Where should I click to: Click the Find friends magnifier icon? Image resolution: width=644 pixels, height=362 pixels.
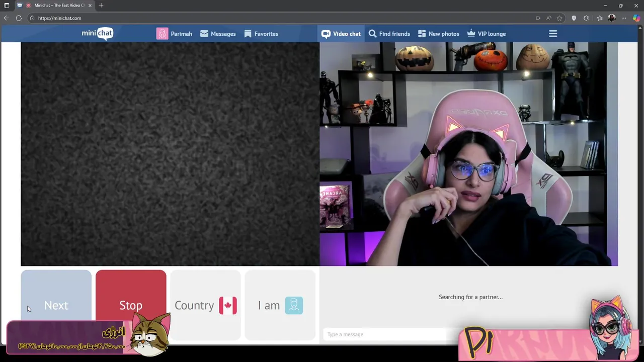pos(372,34)
